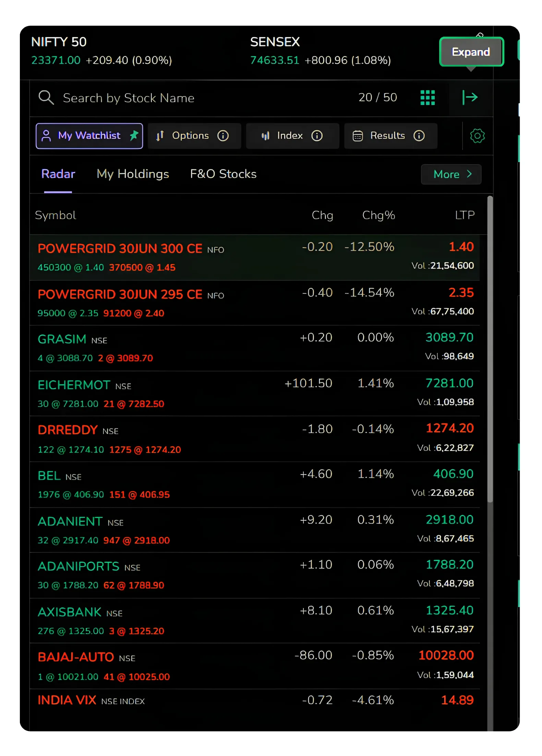
Task: Select the ADANIPORTS stock row
Action: [x=255, y=575]
